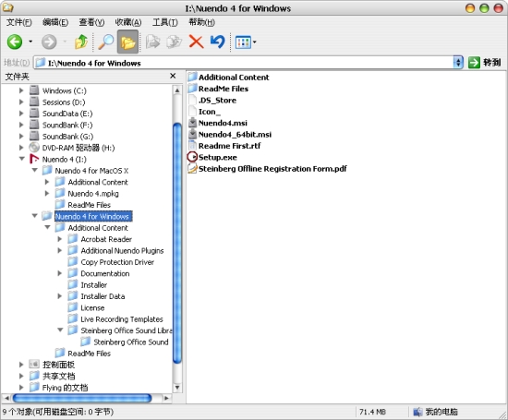Screen dimensions: 508x420
Task: Click the Move To toolbar icon
Action: (x=152, y=42)
